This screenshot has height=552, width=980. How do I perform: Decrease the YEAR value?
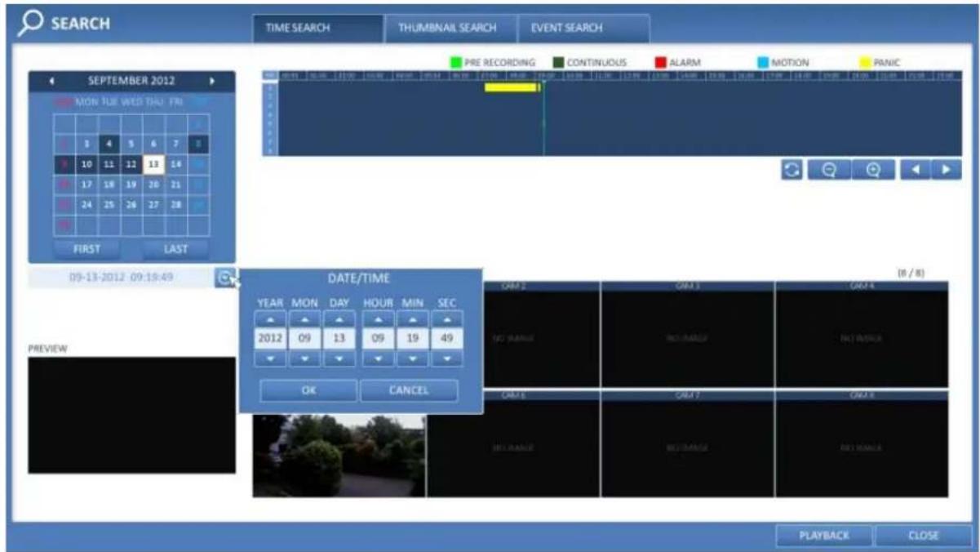click(271, 358)
